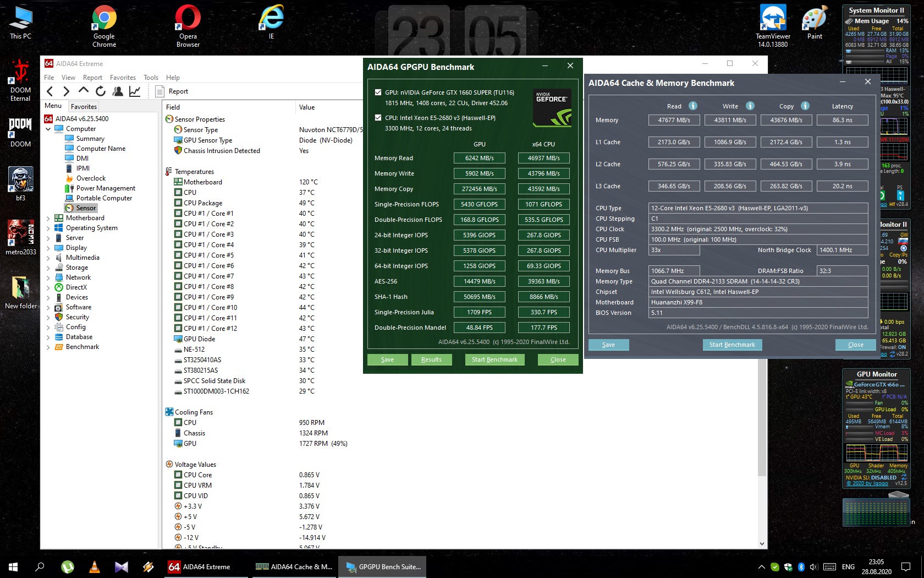
Task: Collapse the Computer tree node
Action: click(48, 129)
